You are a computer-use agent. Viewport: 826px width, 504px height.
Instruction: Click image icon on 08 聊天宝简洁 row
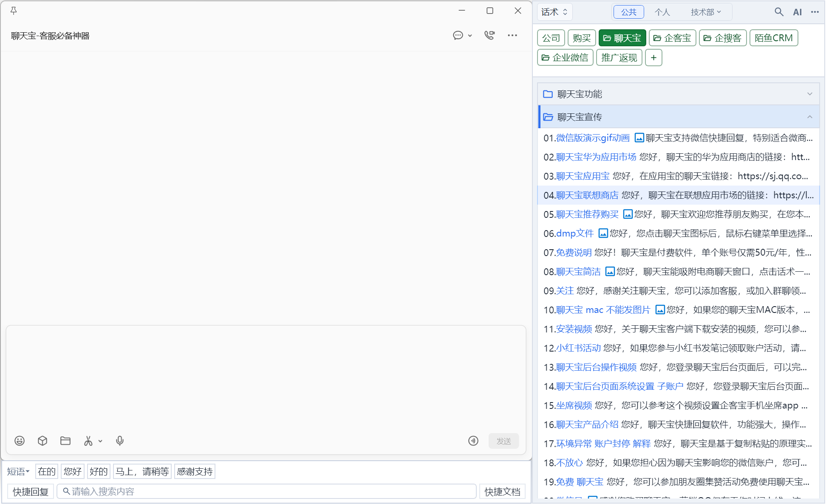coord(610,272)
